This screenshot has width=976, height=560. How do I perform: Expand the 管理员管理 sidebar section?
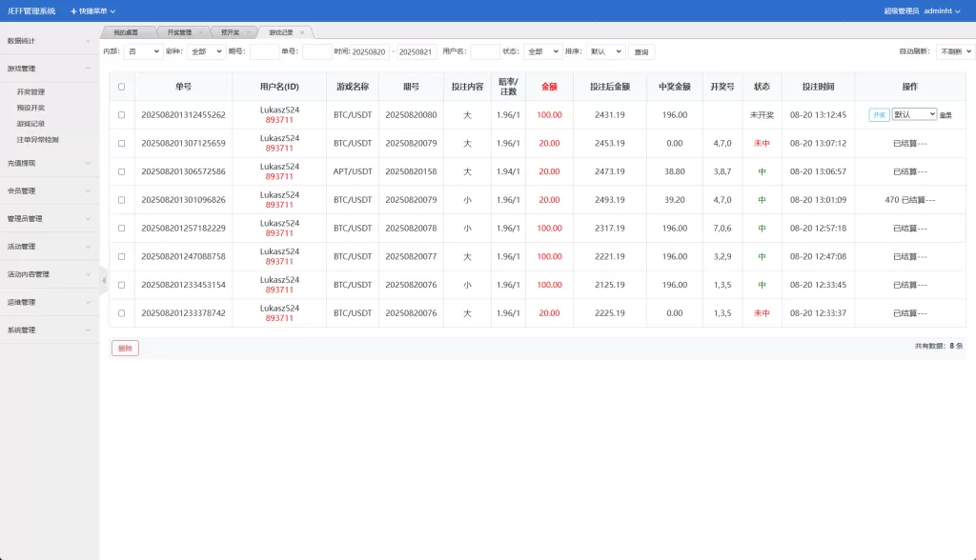click(50, 219)
